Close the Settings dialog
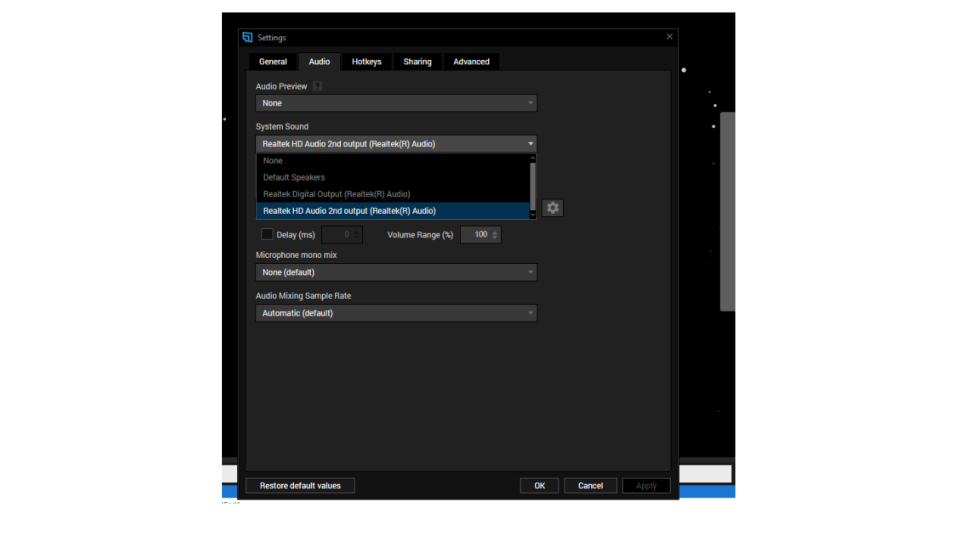The height and width of the screenshot is (546, 970). point(669,36)
